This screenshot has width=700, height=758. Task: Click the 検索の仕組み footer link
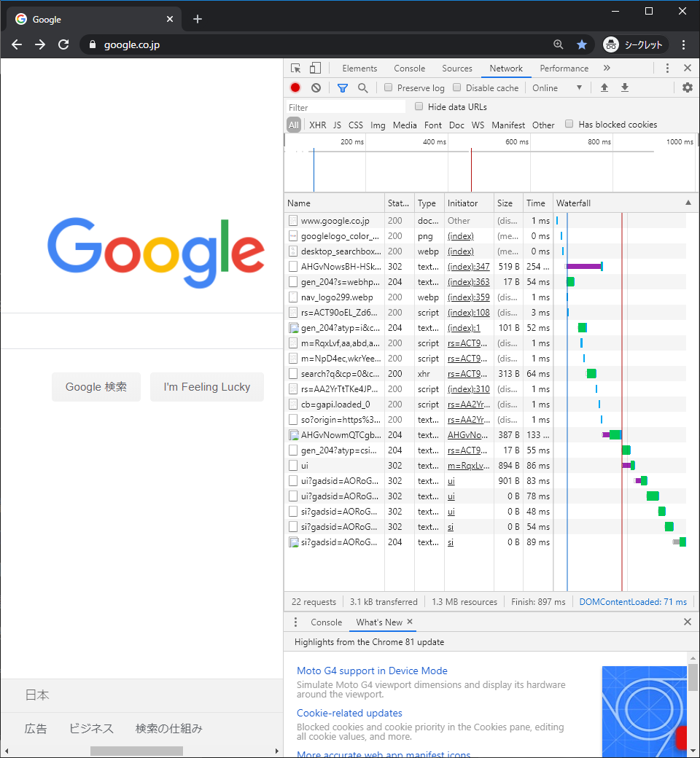pyautogui.click(x=169, y=729)
